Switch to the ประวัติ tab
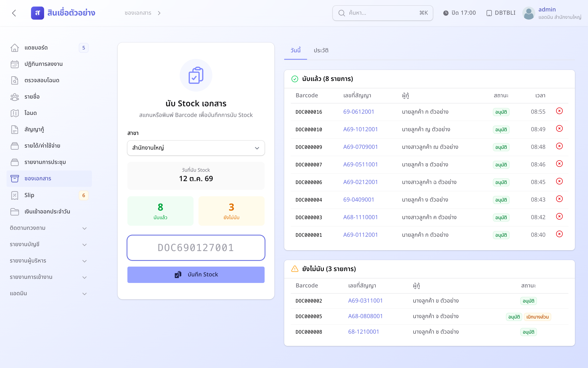Image resolution: width=588 pixels, height=368 pixels. 321,50
